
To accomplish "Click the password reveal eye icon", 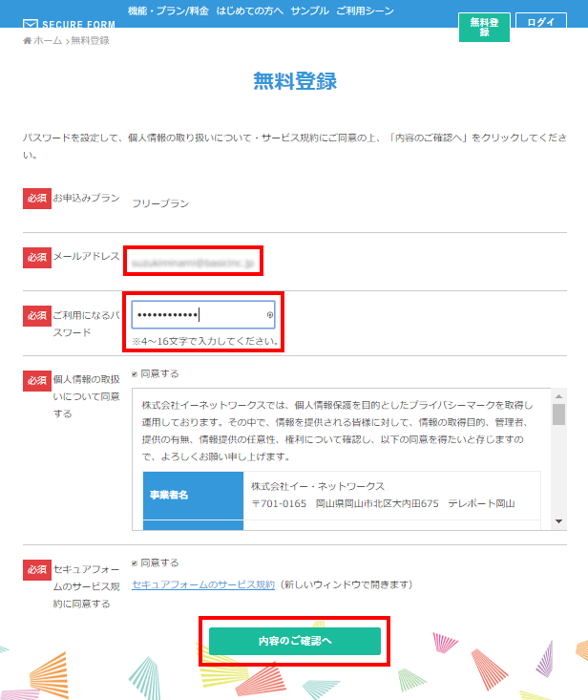I will click(x=270, y=314).
